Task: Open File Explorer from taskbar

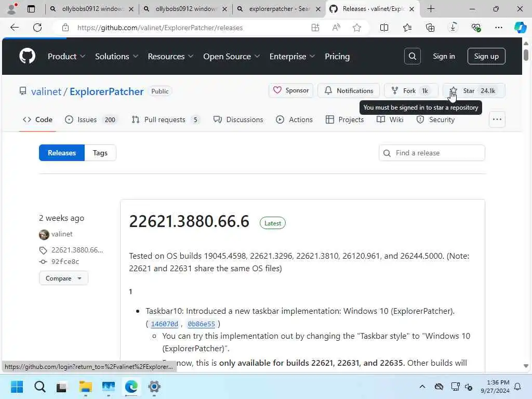Action: click(86, 387)
